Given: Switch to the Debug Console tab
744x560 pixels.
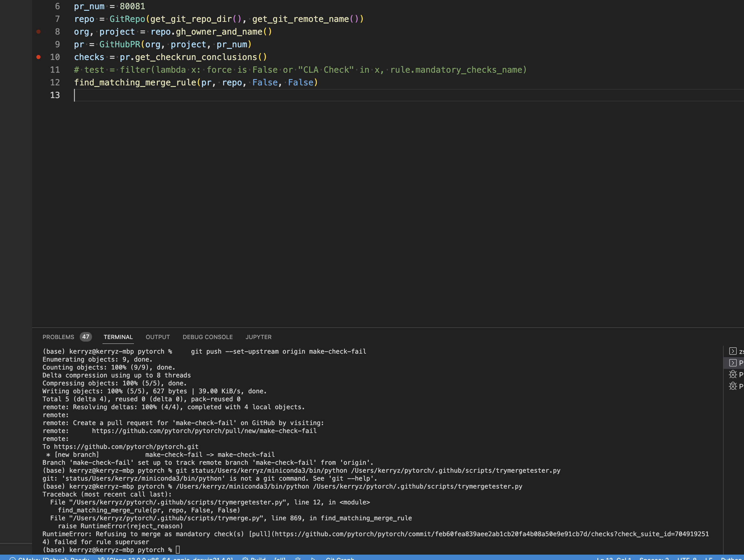Looking at the screenshot, I should [x=208, y=337].
